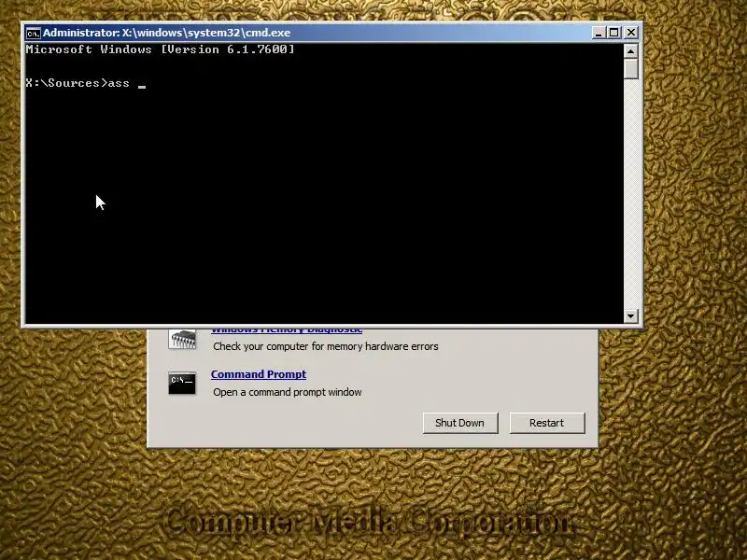The image size is (747, 560).
Task: Click 'Check your computer for memory hardware errors'
Action: 325,346
